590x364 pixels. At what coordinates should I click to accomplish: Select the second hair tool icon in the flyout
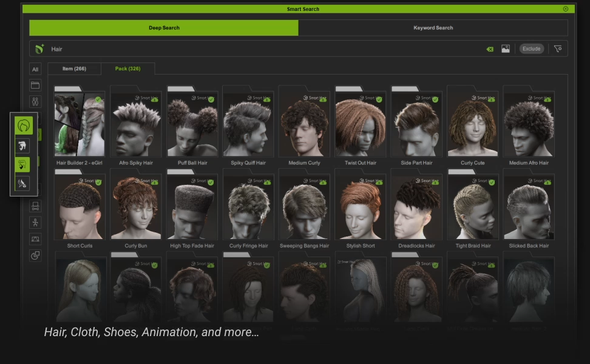tap(23, 146)
